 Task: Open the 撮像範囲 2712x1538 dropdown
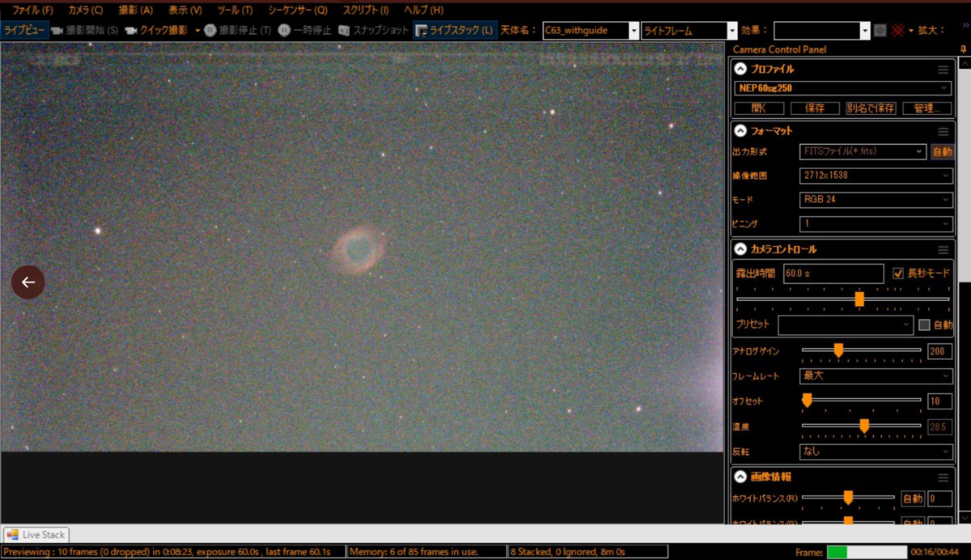point(876,176)
